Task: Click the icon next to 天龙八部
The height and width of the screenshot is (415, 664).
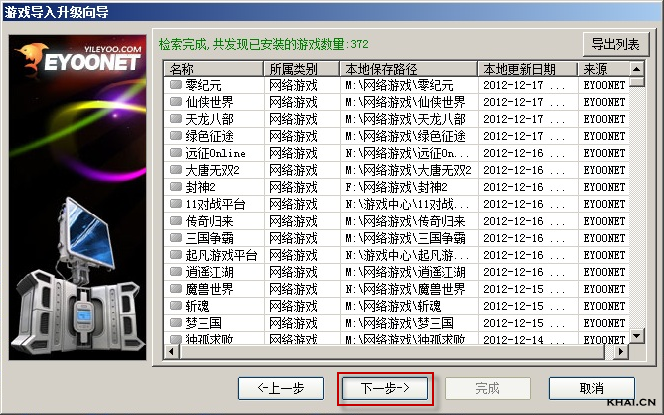Action: [x=176, y=120]
